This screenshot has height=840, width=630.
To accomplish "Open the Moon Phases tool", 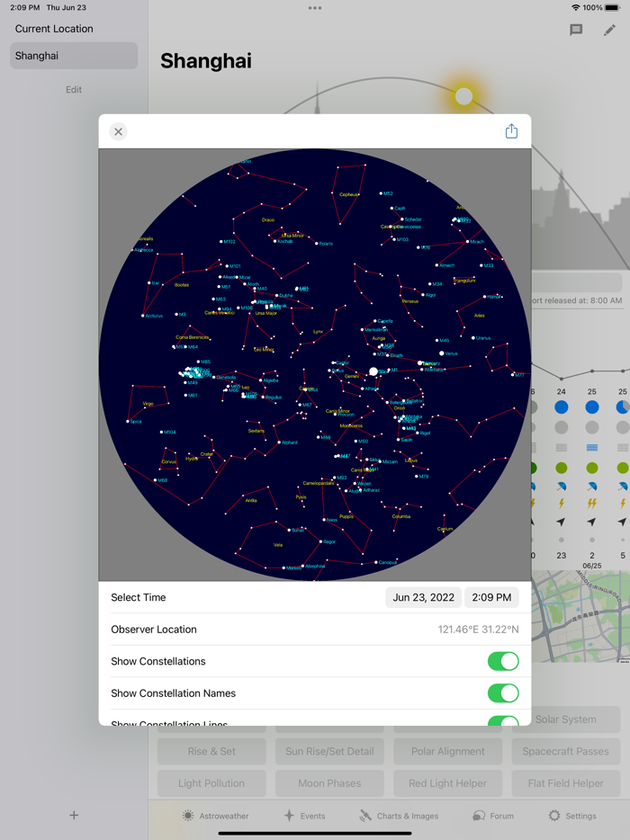I will [x=329, y=783].
